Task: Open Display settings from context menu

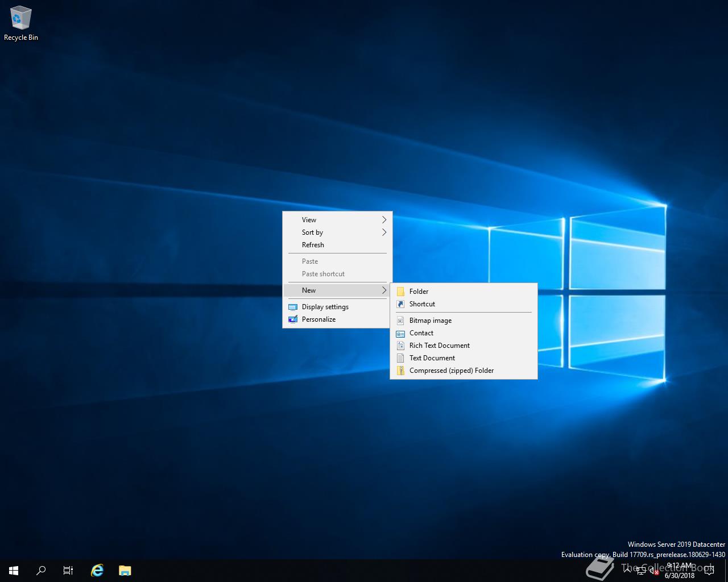Action: 337,307
